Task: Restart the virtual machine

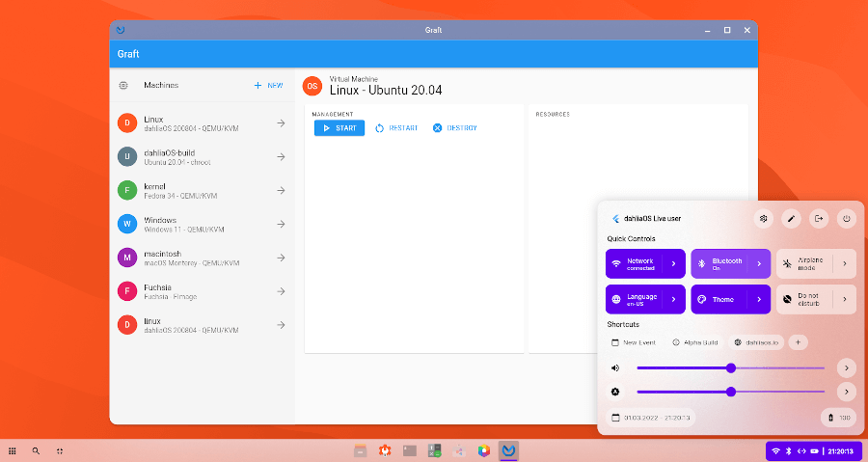Action: pos(396,128)
